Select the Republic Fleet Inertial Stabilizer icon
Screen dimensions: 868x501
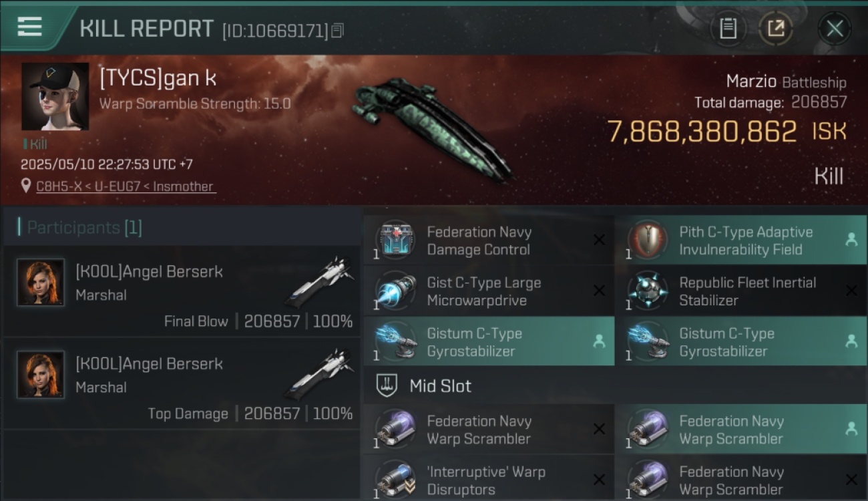tap(648, 291)
